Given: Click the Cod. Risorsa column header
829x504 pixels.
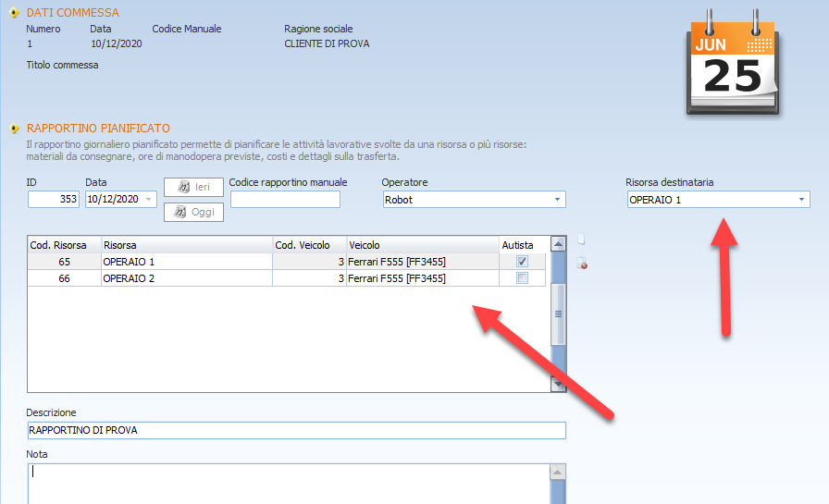Looking at the screenshot, I should point(64,245).
